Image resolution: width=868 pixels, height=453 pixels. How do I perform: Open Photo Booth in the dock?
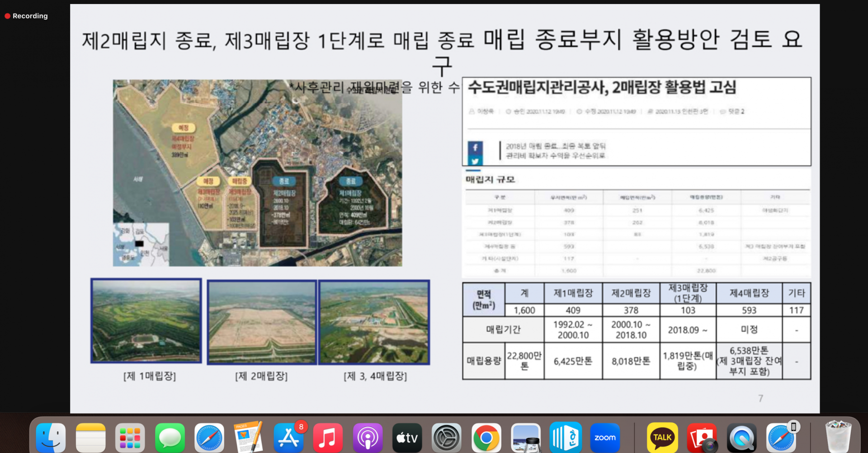click(x=702, y=438)
